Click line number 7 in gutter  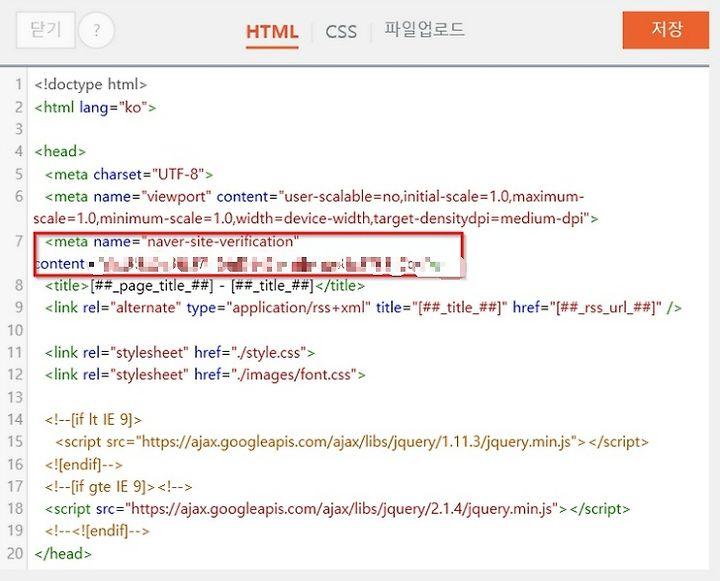pyautogui.click(x=18, y=242)
